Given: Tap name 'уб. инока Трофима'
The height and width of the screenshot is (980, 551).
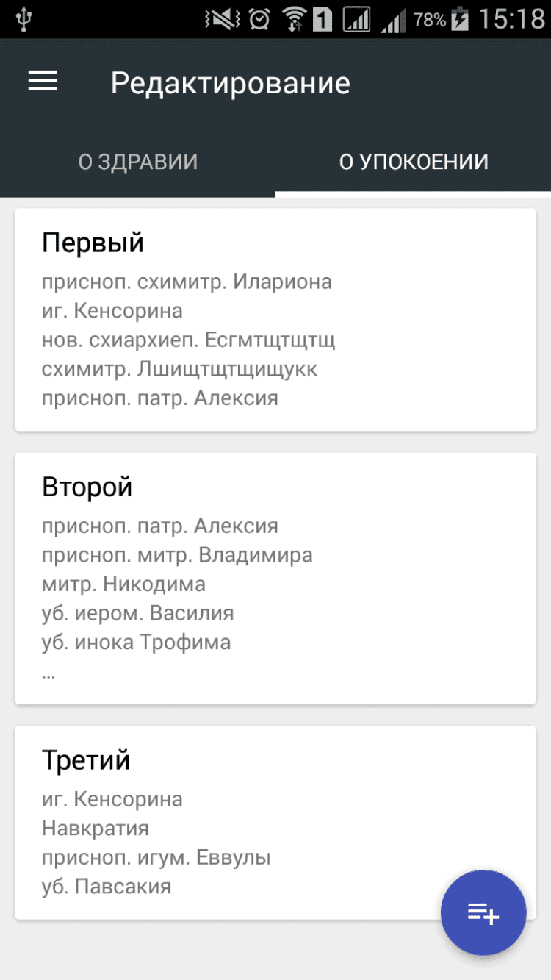Looking at the screenshot, I should point(136,642).
